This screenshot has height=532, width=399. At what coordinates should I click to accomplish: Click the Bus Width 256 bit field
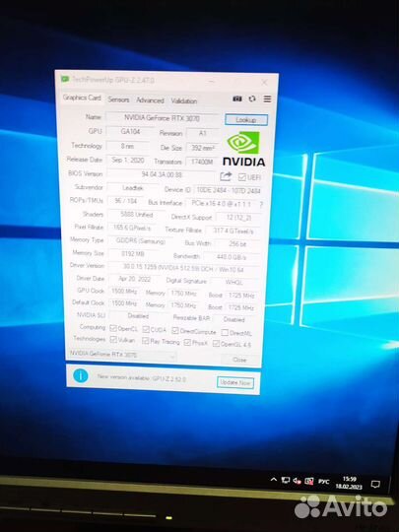pos(237,243)
